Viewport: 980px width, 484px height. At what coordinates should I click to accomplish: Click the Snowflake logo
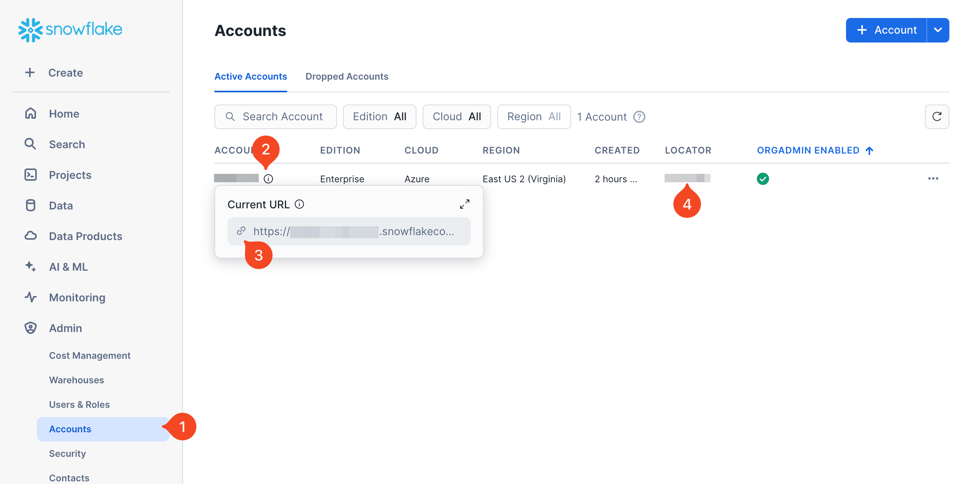pos(70,30)
